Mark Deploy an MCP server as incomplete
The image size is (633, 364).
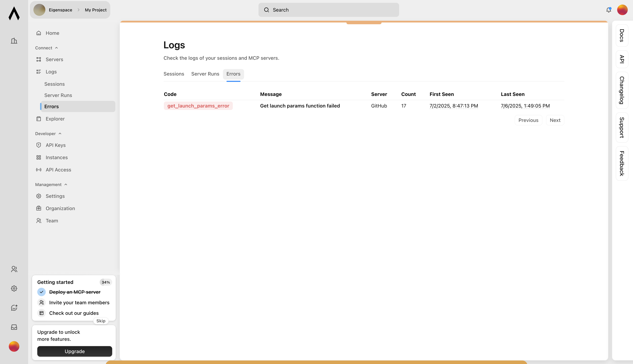point(41,292)
